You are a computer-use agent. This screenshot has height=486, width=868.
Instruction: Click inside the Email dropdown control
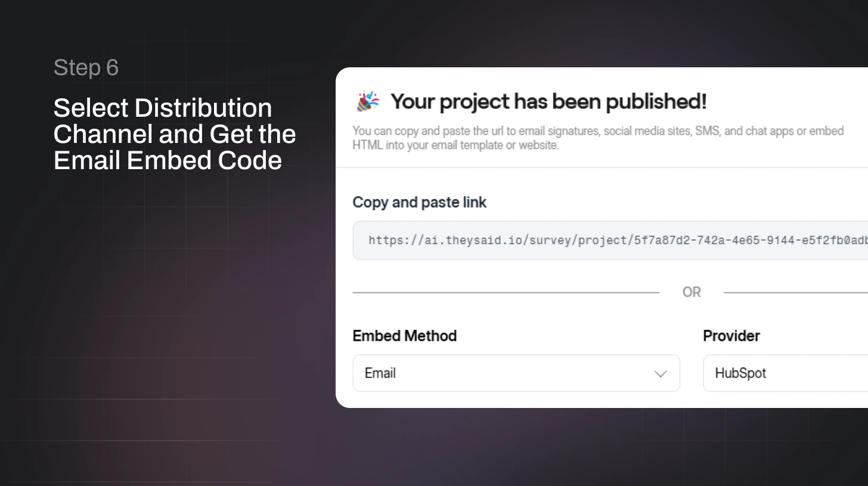pos(516,373)
